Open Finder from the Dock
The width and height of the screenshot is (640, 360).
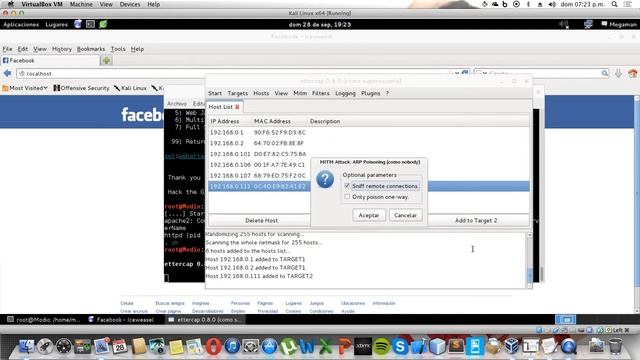tap(27, 347)
